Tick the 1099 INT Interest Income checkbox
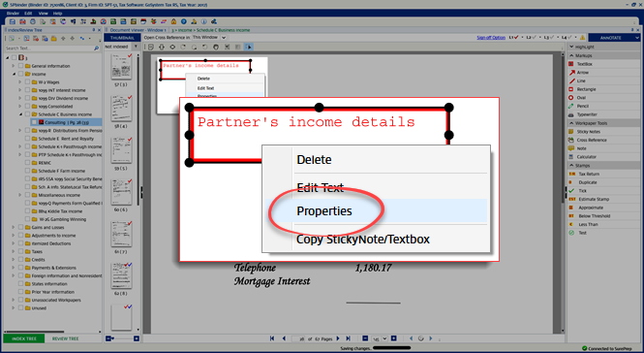Viewport: 644px width, 353px height. [x=27, y=90]
